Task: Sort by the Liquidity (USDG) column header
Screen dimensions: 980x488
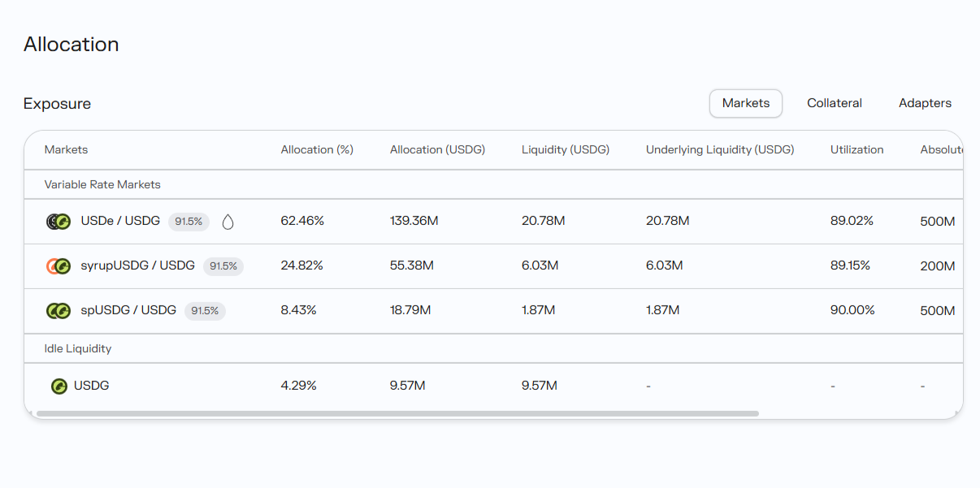Action: [566, 149]
